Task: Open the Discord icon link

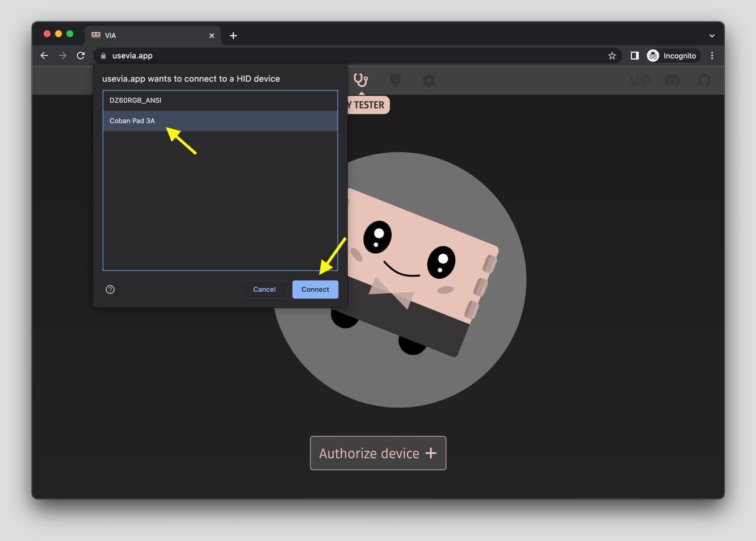Action: [673, 81]
